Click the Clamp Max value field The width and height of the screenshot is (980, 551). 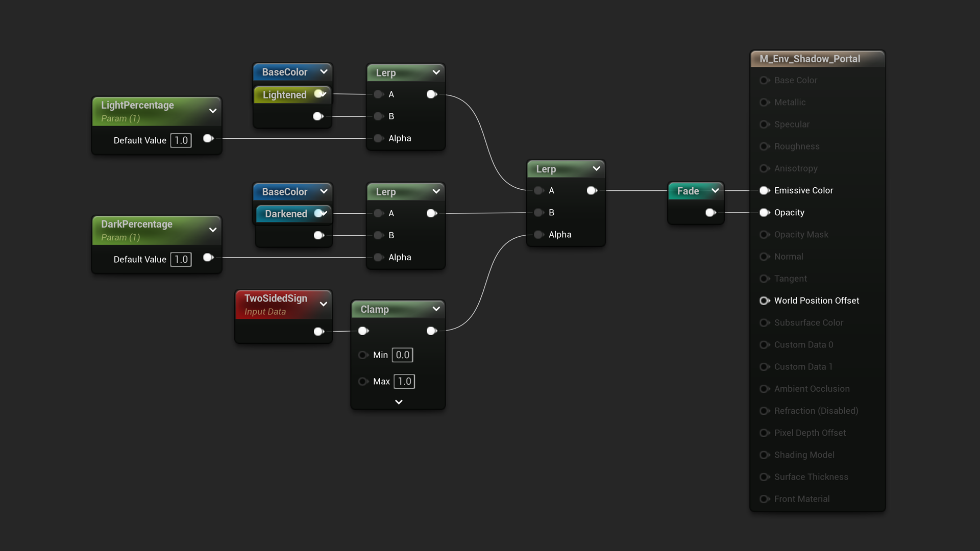(404, 381)
